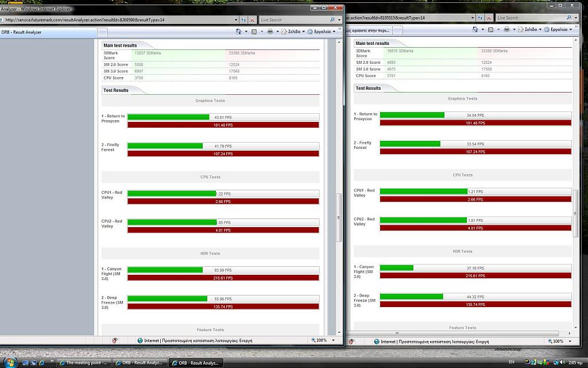This screenshot has height=368, width=588.
Task: Click Print icon in right window
Action: point(506,29)
